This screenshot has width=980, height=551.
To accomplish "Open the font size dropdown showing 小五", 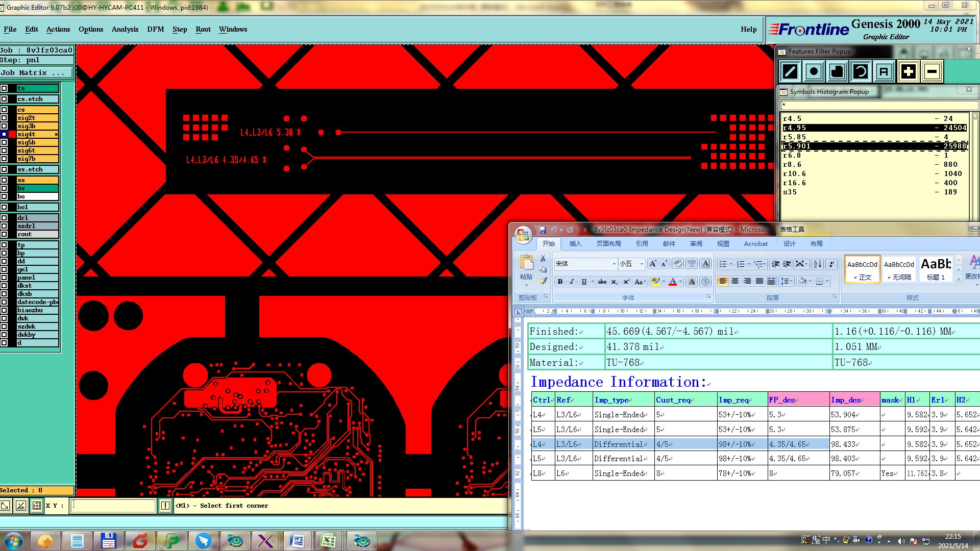I will click(642, 264).
